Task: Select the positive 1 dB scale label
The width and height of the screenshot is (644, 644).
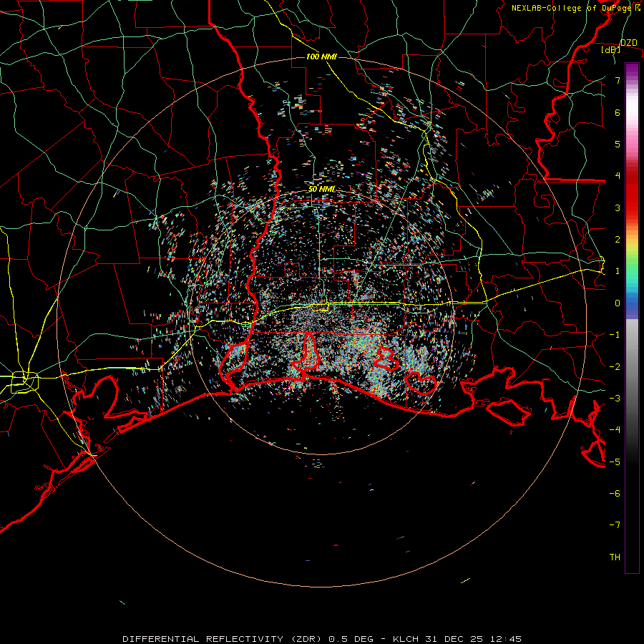Action: [x=618, y=271]
